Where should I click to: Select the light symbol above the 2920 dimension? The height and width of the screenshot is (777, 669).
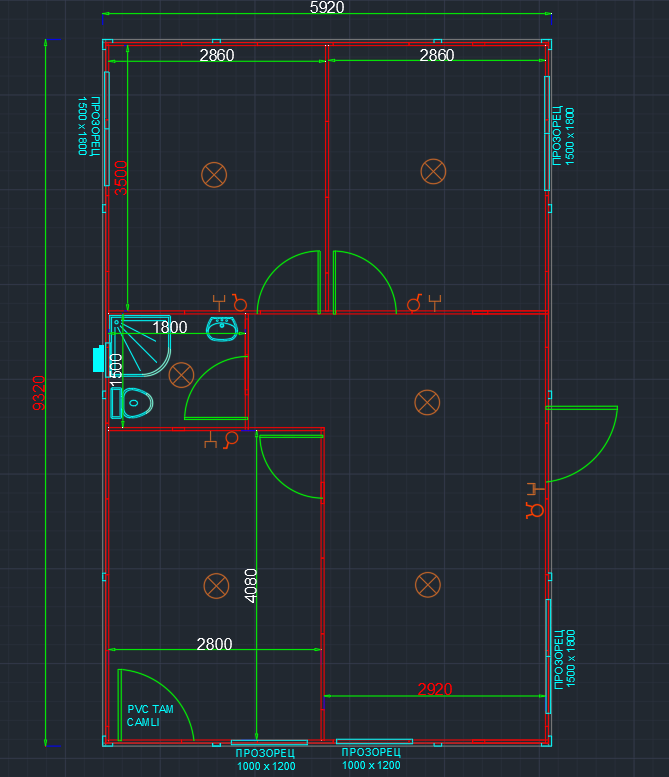click(428, 585)
